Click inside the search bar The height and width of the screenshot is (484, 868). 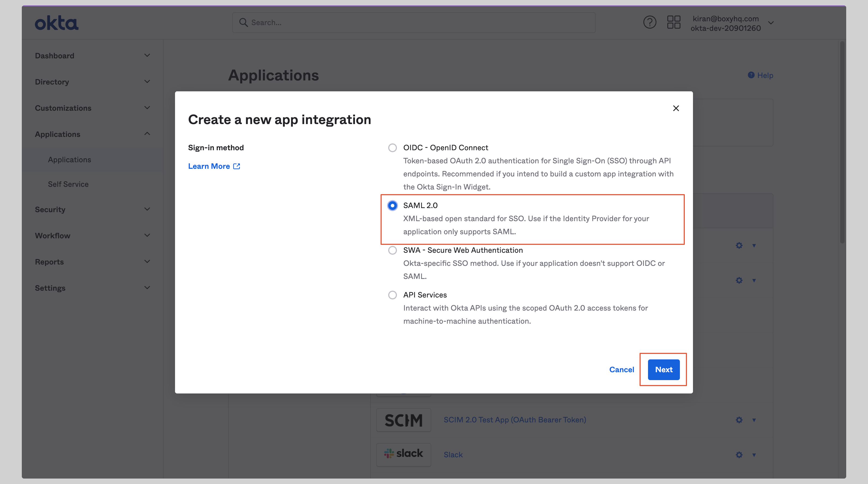click(371, 22)
